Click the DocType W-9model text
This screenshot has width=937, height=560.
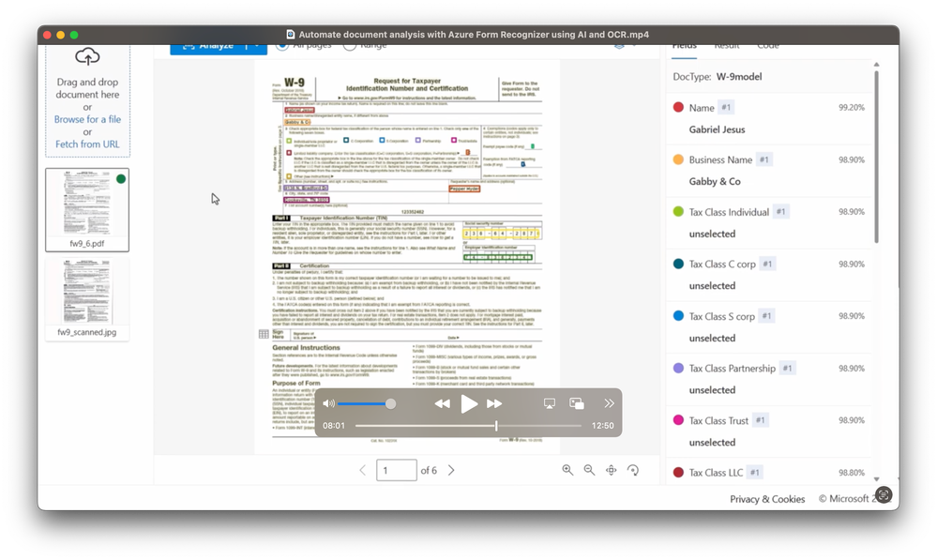[718, 77]
